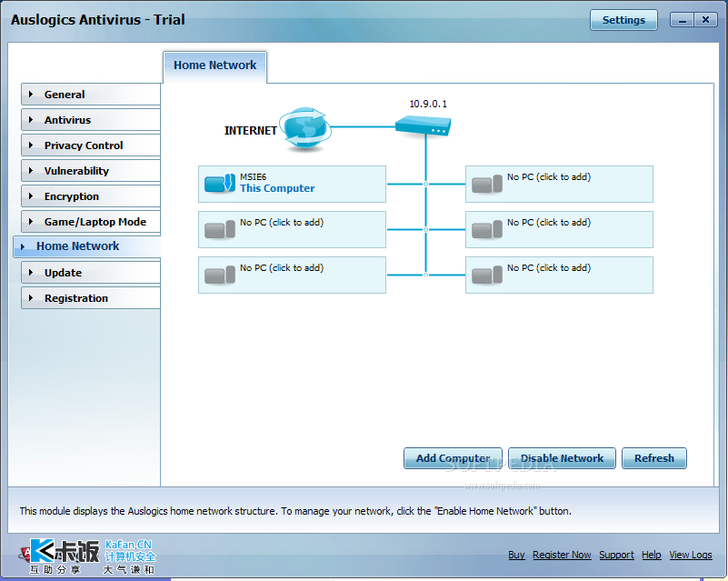Image resolution: width=728 pixels, height=581 pixels.
Task: Click the blue router icon
Action: (x=423, y=125)
